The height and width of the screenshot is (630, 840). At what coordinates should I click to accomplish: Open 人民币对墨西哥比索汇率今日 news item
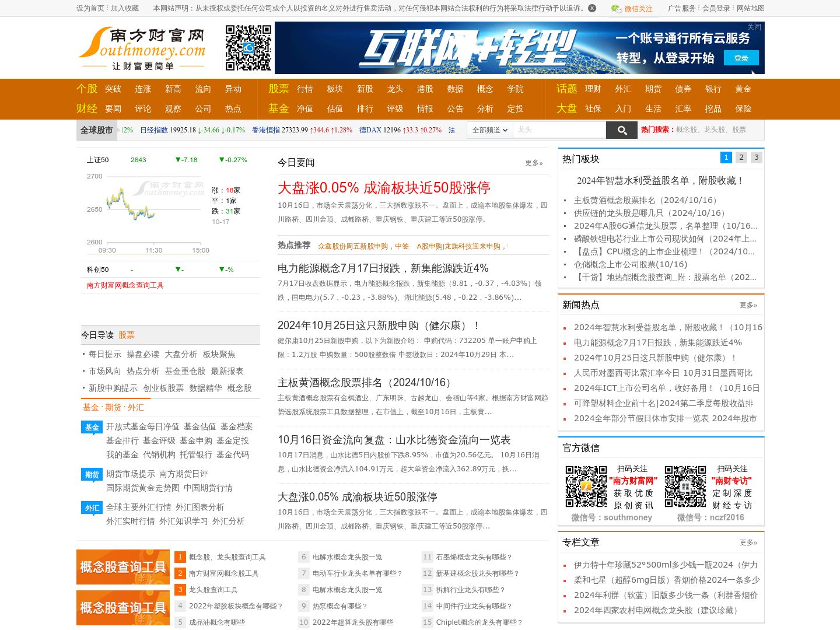pos(663,373)
